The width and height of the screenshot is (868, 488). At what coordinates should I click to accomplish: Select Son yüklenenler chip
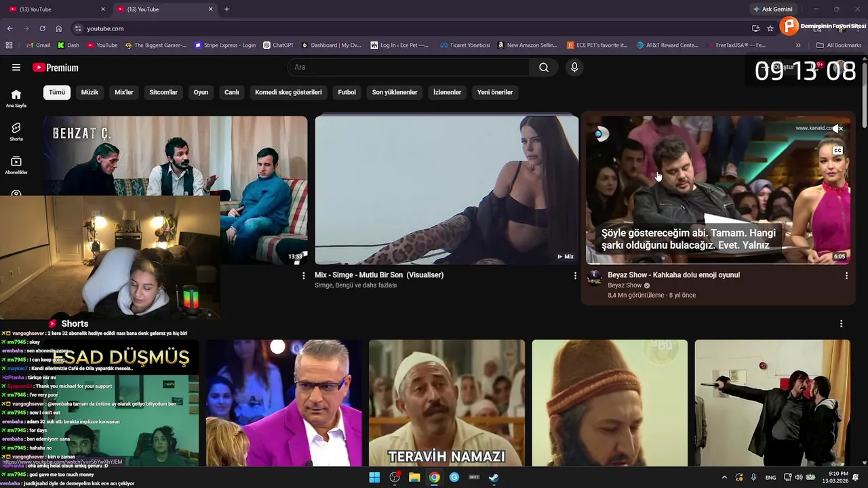(x=395, y=92)
